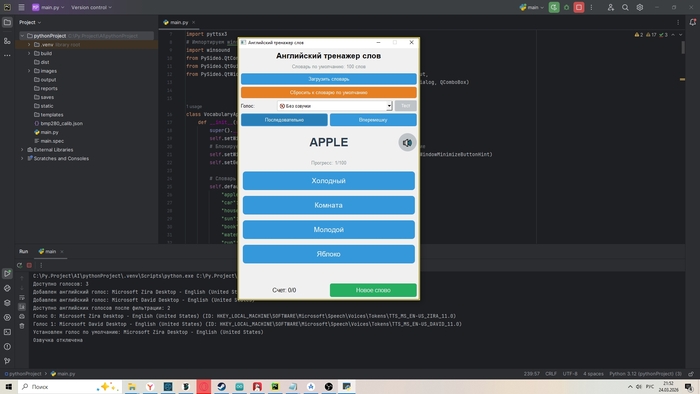Image resolution: width=700 pixels, height=394 pixels.
Task: Click Сбросить к словарю по умолчанию button
Action: click(329, 92)
